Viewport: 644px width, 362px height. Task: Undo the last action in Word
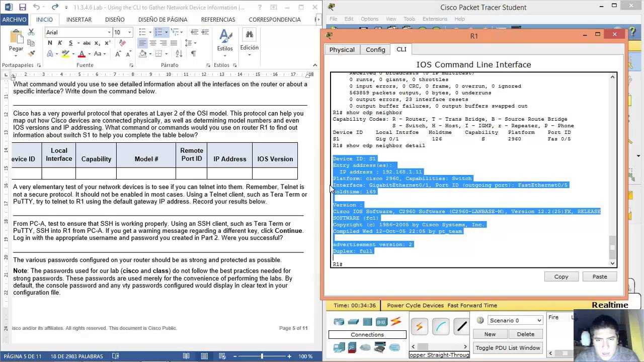(x=36, y=7)
